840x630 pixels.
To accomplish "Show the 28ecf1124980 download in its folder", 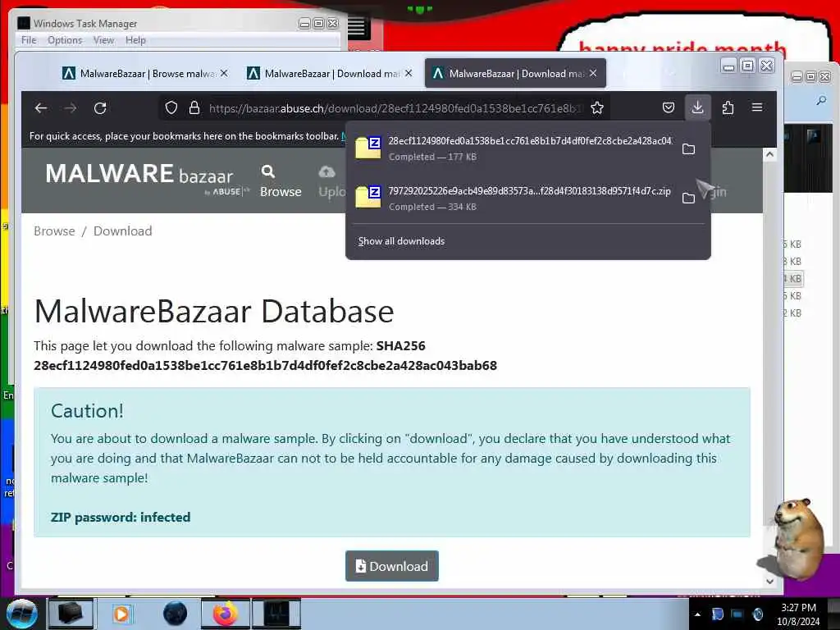I will 689,149.
